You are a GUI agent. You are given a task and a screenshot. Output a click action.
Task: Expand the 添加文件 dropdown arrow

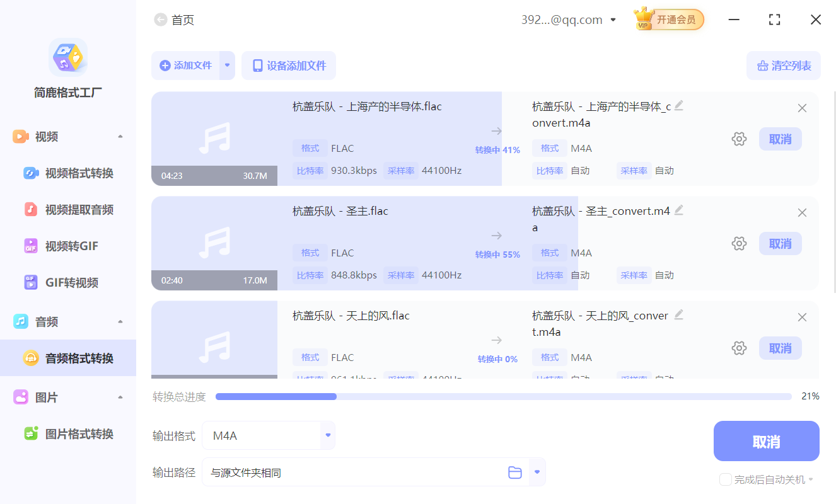coord(227,65)
